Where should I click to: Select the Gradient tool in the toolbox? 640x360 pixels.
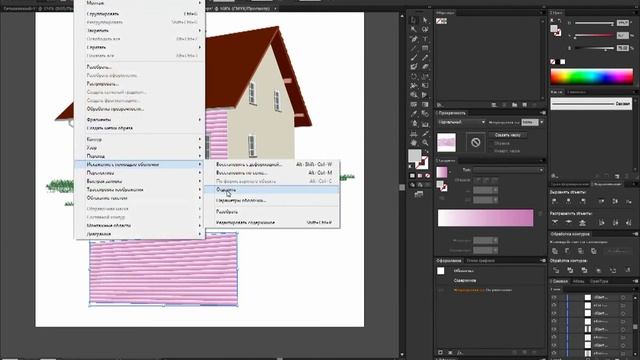click(425, 104)
